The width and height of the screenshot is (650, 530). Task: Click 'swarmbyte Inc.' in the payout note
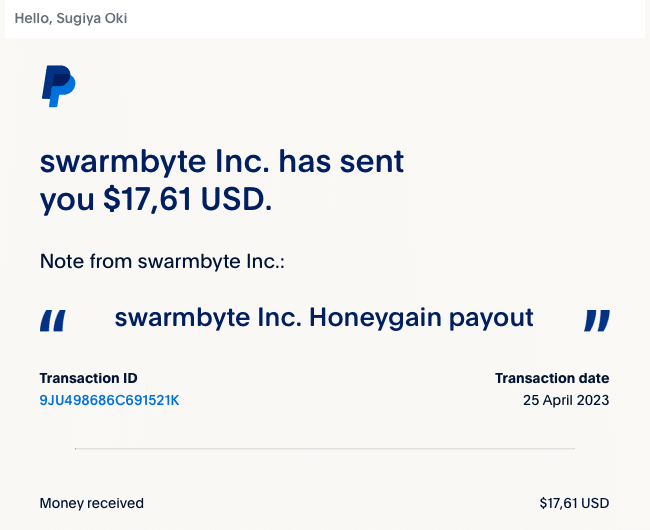click(x=208, y=318)
